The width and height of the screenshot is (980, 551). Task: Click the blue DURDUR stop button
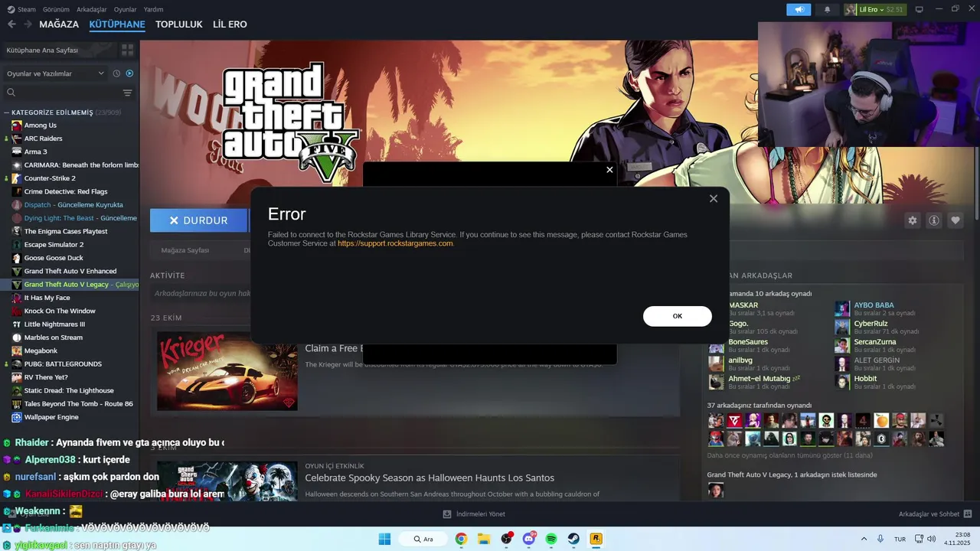point(199,220)
